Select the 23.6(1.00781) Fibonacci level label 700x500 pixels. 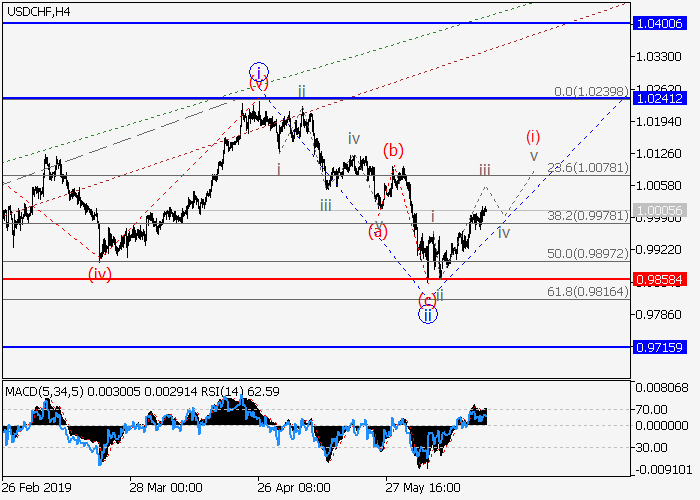(x=590, y=168)
